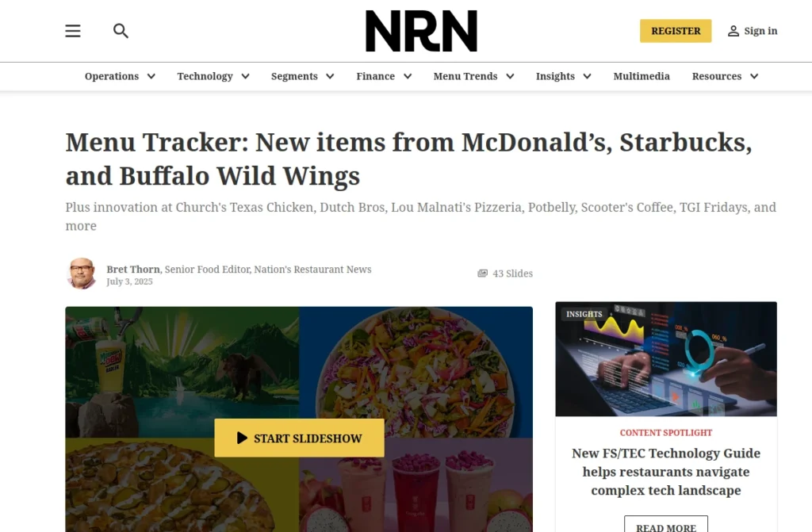
Task: Click the search magnifier icon
Action: (x=121, y=31)
